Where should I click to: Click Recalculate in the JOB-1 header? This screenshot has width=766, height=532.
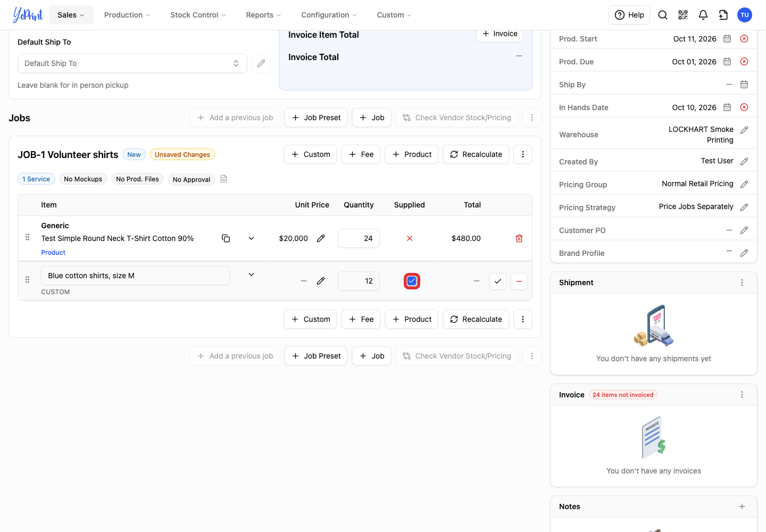[x=476, y=154]
